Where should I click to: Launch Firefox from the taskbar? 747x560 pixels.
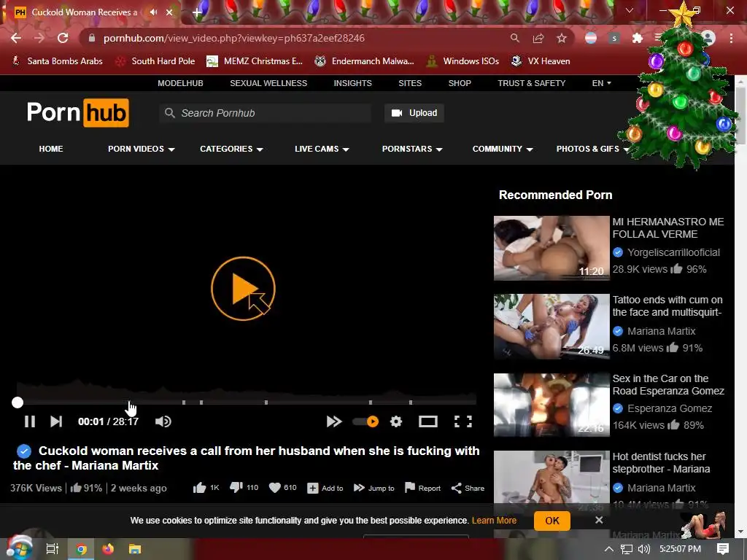tap(108, 548)
